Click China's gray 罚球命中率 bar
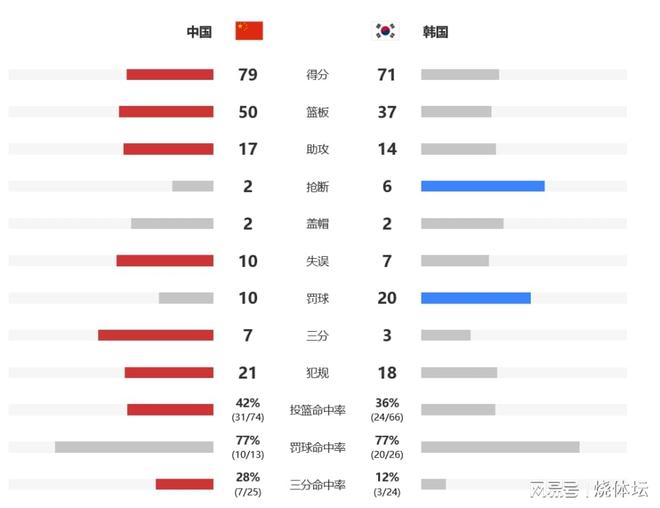Image resolution: width=660 pixels, height=508 pixels. point(134,447)
